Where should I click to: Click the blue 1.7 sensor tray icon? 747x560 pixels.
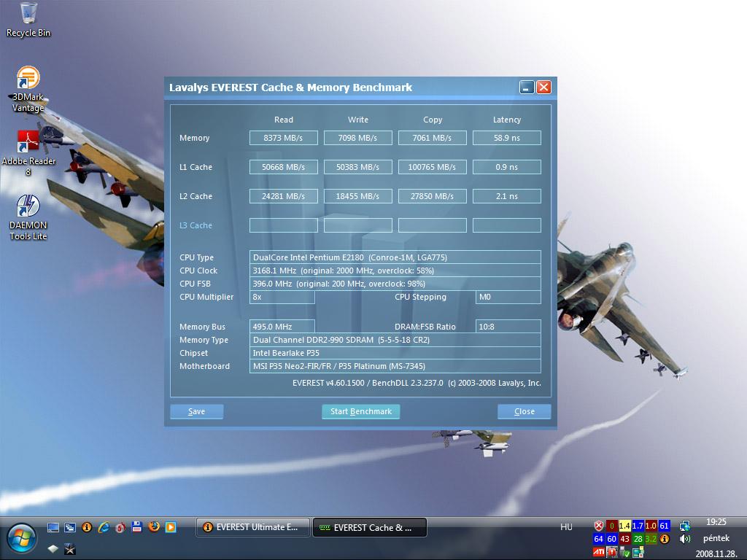point(638,526)
